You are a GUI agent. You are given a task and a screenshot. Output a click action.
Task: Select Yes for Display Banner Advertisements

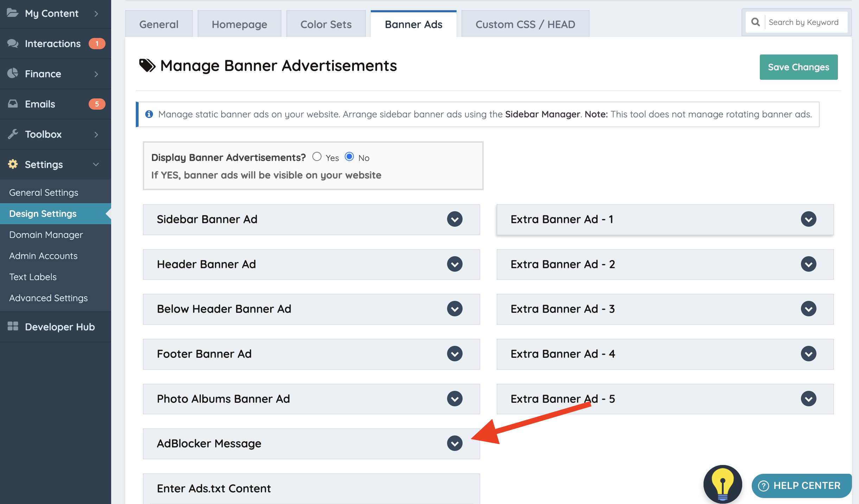tap(317, 157)
